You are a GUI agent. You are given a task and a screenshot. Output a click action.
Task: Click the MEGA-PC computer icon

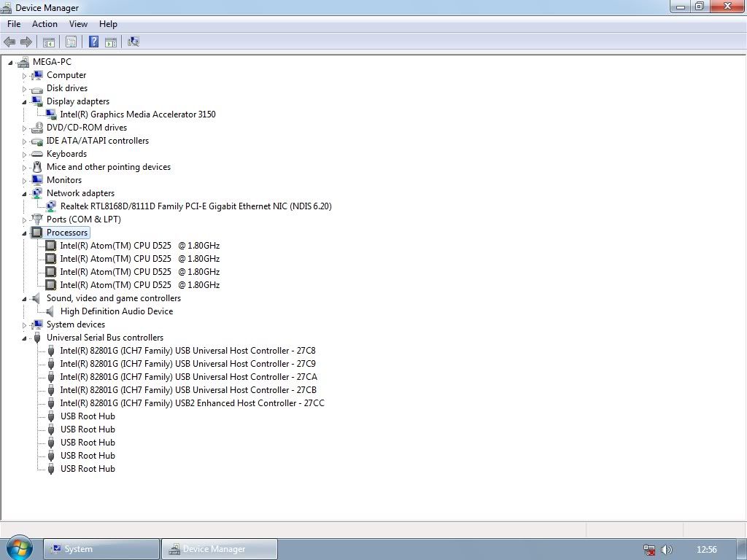pyautogui.click(x=23, y=62)
